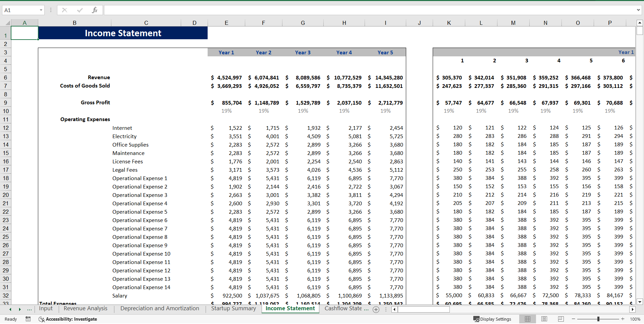Click the zoom slider control

point(599,319)
